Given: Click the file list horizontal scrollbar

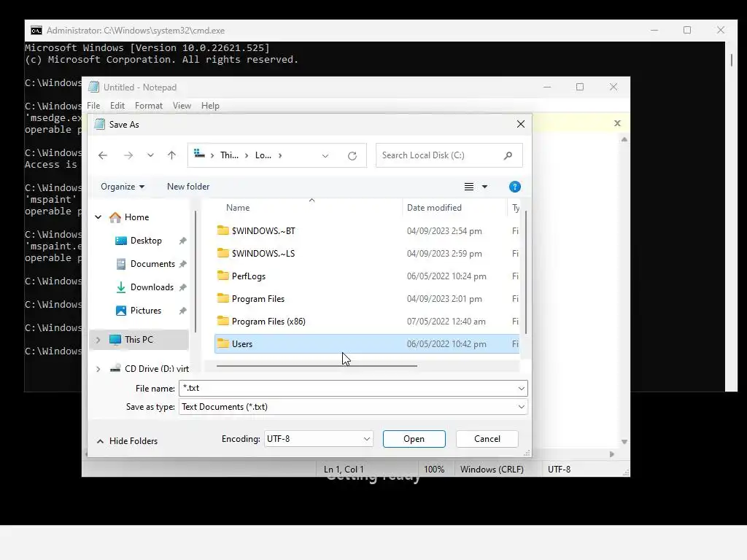Looking at the screenshot, I should click(317, 366).
